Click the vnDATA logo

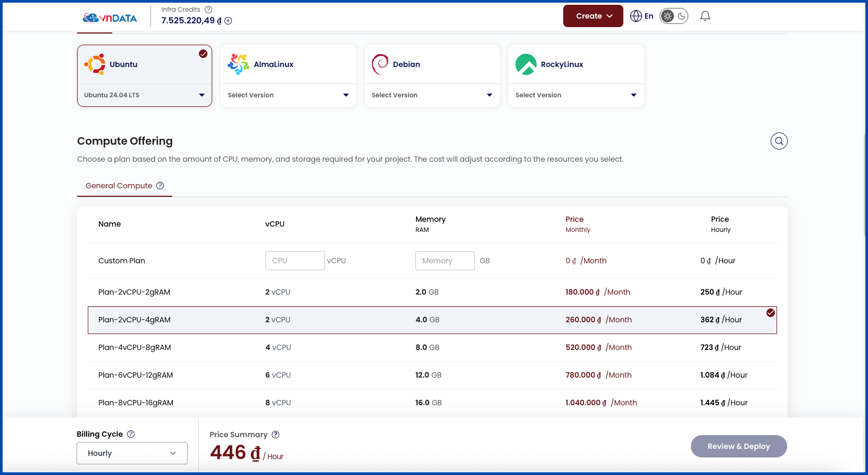point(110,18)
